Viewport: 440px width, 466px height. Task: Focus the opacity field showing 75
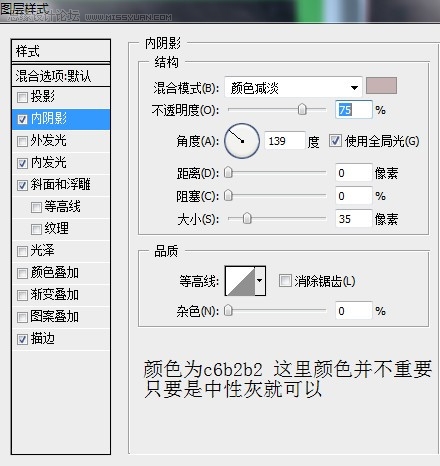[354, 110]
